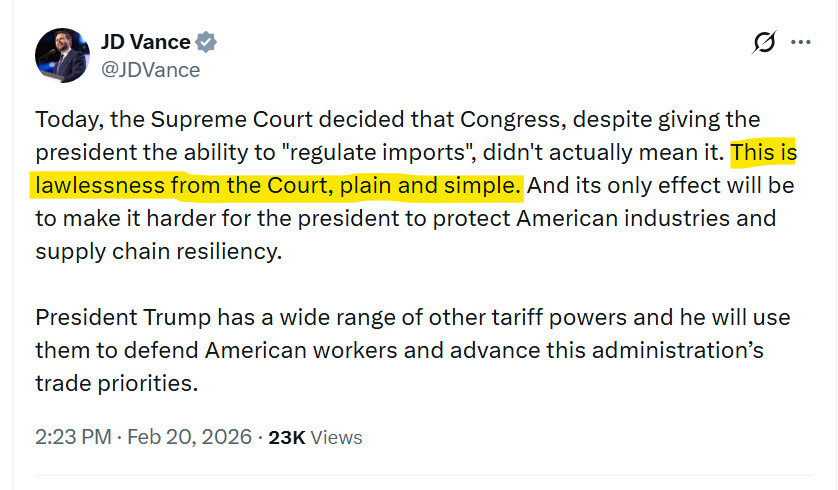The width and height of the screenshot is (838, 490).
Task: Click the blue verified badge
Action: point(206,43)
